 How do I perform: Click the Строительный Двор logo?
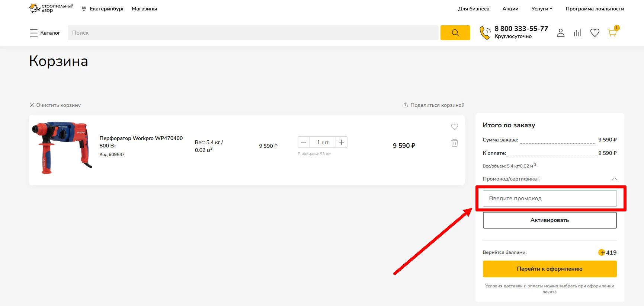coord(51,8)
